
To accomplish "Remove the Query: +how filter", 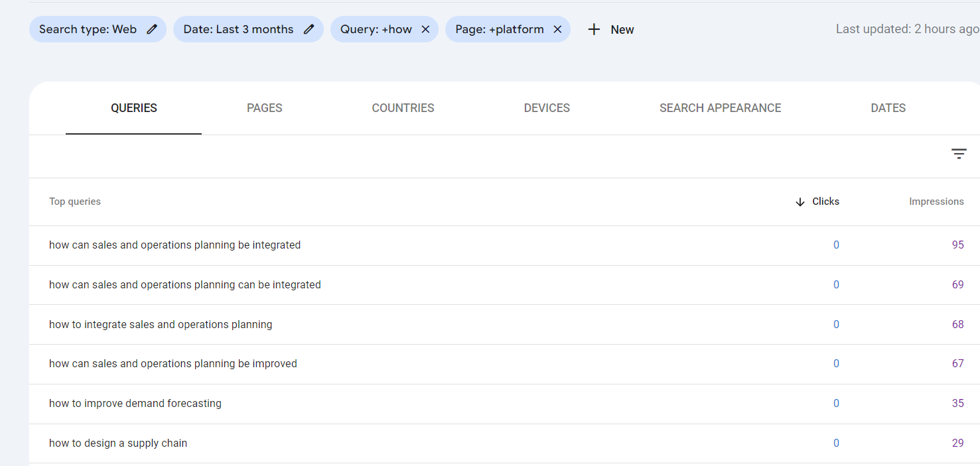I will coord(425,29).
